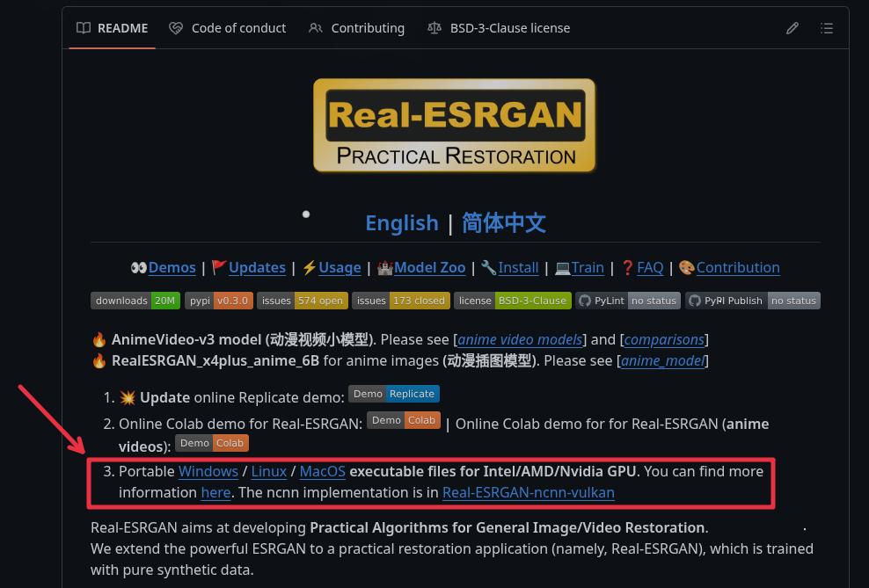
Task: Click the Demo Colab badge for anime videos
Action: click(x=212, y=443)
